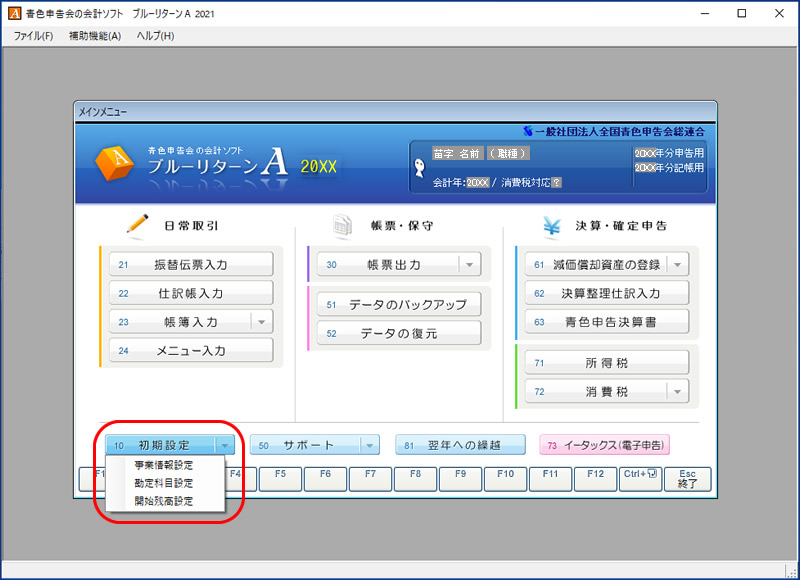Viewport: 800px width, 580px height.
Task: Open the 補助機能(A) menu
Action: (94, 36)
